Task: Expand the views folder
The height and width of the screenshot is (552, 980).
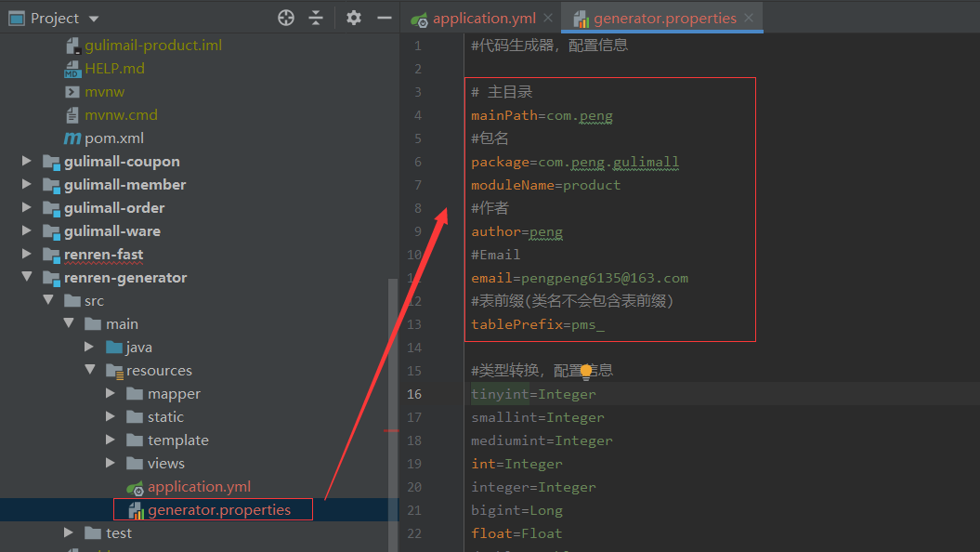Action: tap(111, 463)
